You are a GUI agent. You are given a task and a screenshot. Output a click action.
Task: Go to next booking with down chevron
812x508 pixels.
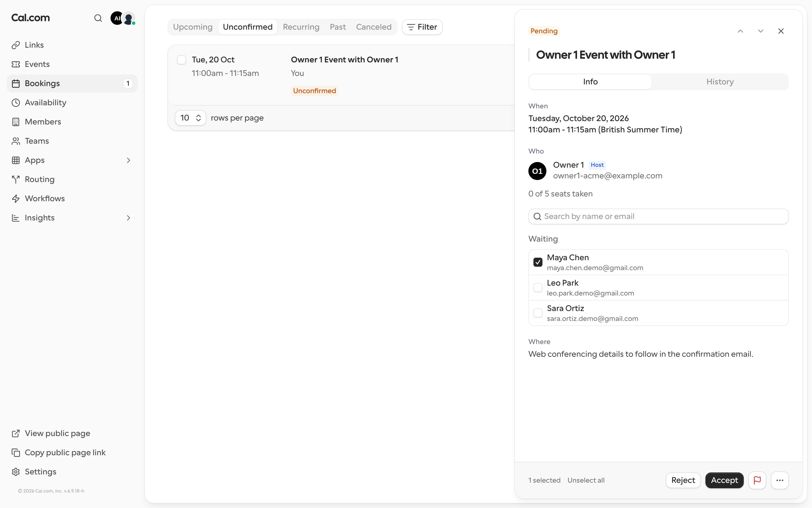coord(760,31)
